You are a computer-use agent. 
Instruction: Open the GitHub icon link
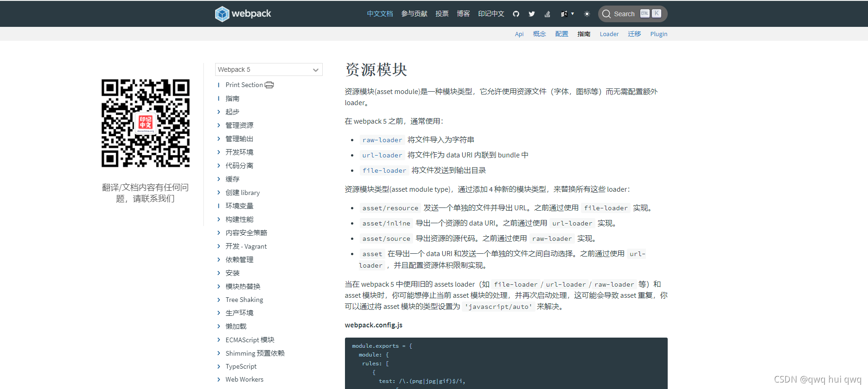coord(516,14)
